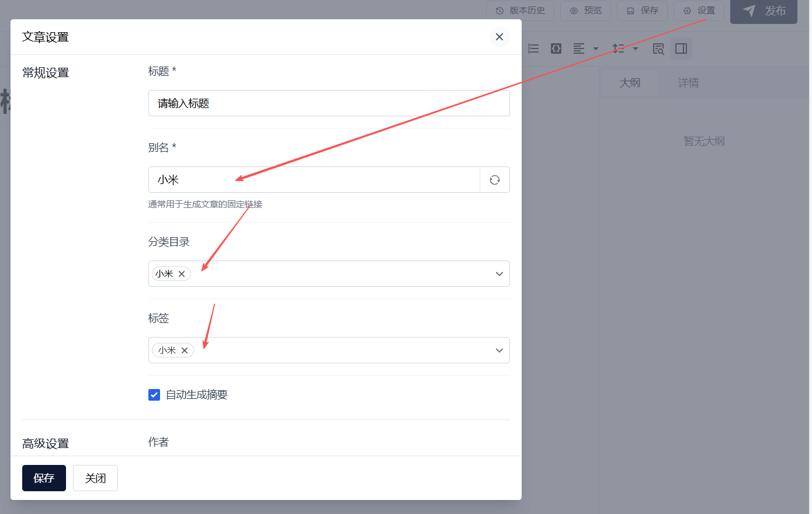Click the top bar 保存 button behind the dialog
Viewport: 812px width, 514px height.
[642, 11]
